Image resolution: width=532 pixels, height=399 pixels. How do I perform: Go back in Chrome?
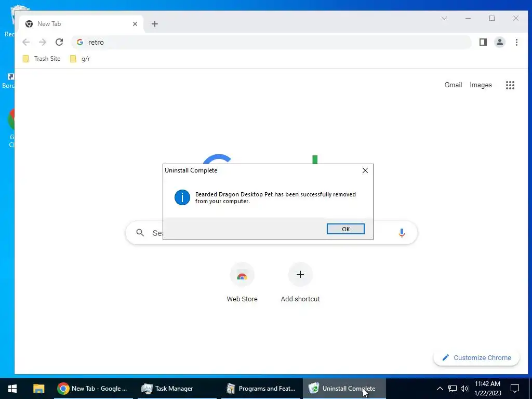coord(26,42)
